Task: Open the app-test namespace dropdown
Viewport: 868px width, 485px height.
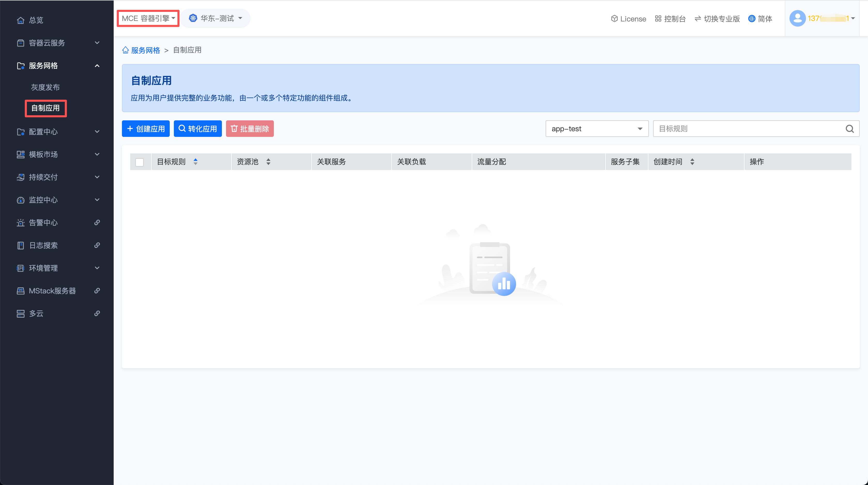Action: (x=597, y=129)
